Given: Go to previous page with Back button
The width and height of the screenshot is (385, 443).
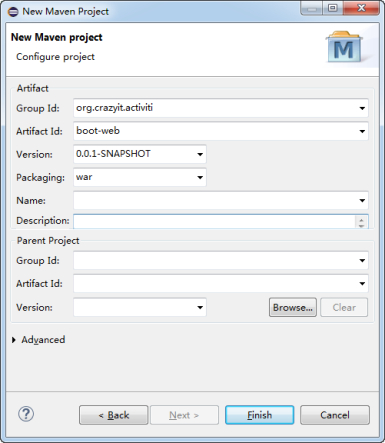Looking at the screenshot, I should 114,415.
